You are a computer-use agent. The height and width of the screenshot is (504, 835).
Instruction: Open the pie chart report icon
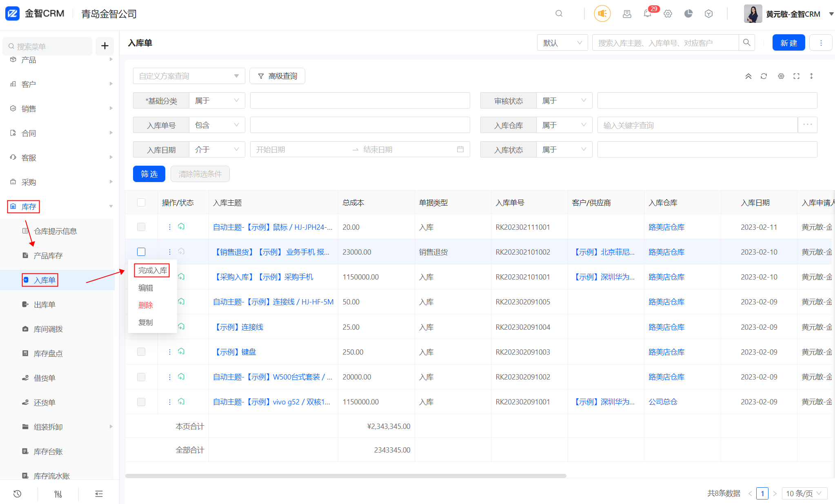(688, 13)
